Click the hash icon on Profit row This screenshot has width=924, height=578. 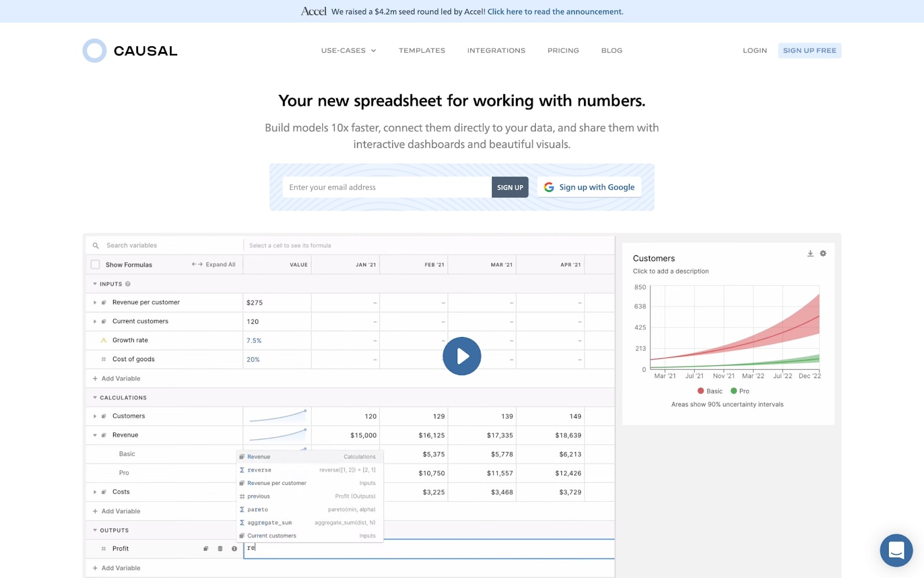[x=104, y=549]
